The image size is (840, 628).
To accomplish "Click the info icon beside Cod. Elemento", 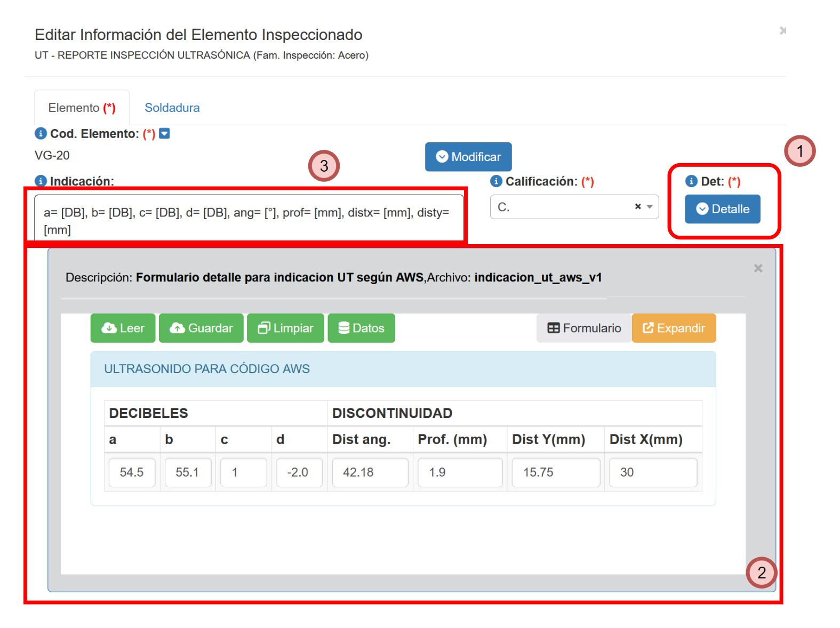I will coord(41,133).
